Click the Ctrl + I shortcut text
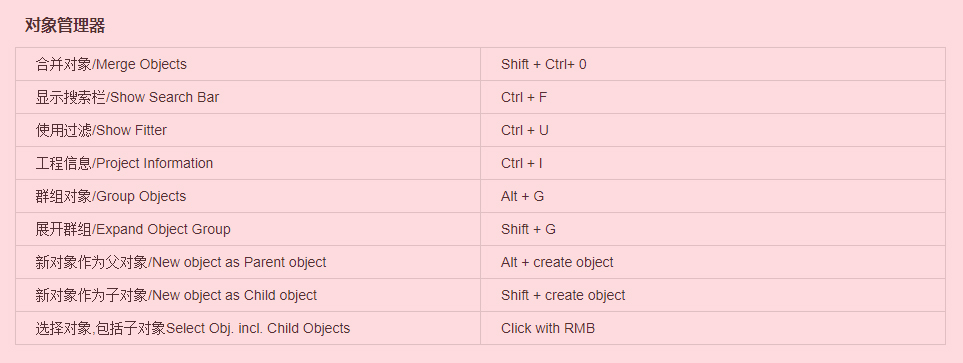Screen dimensions: 963x363 click(x=521, y=164)
